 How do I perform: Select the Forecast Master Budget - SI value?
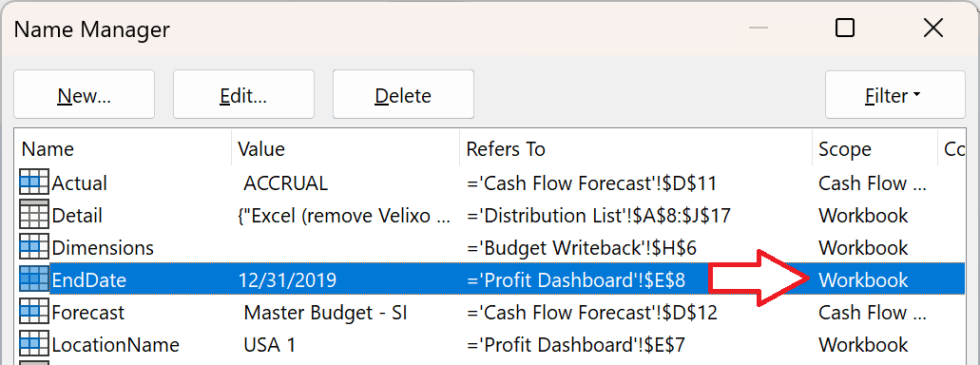[326, 312]
